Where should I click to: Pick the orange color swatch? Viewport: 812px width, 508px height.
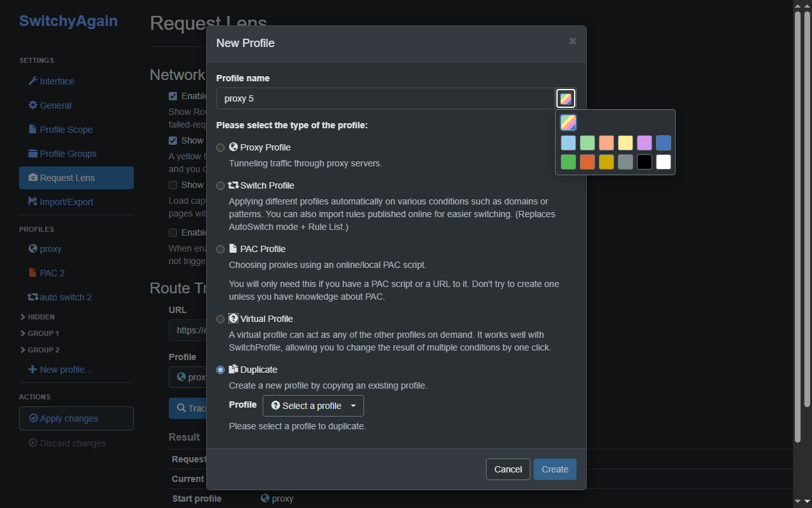click(x=587, y=162)
